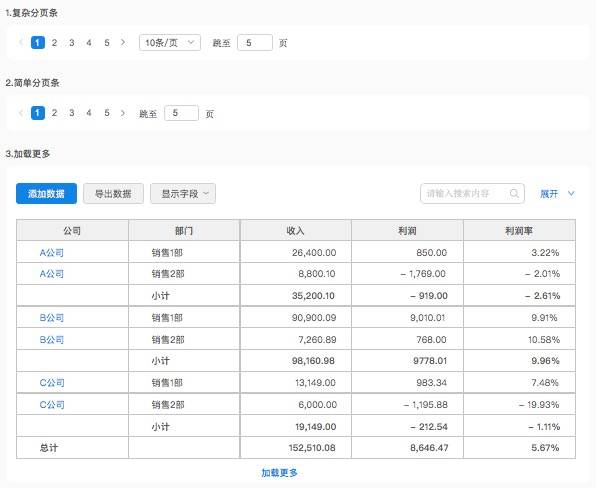The image size is (596, 488).
Task: Go to next page in complex pagination
Action: pyautogui.click(x=122, y=42)
